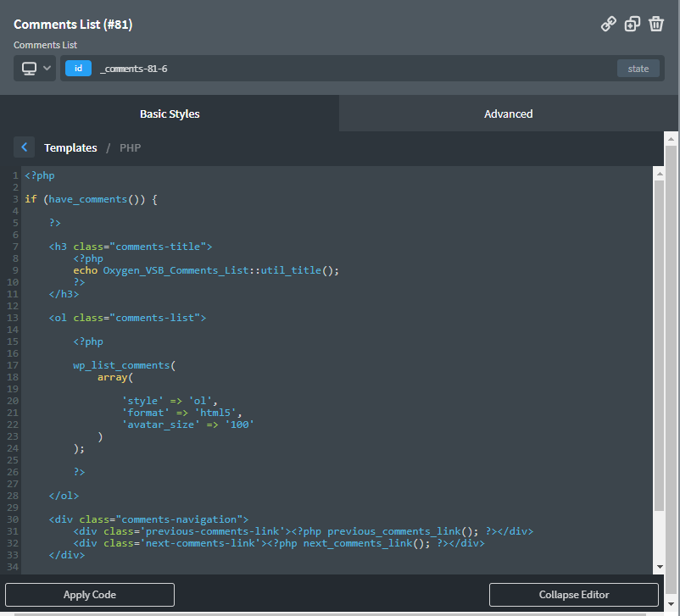Click line number 34 in the gutter
680x616 pixels.
tap(13, 567)
